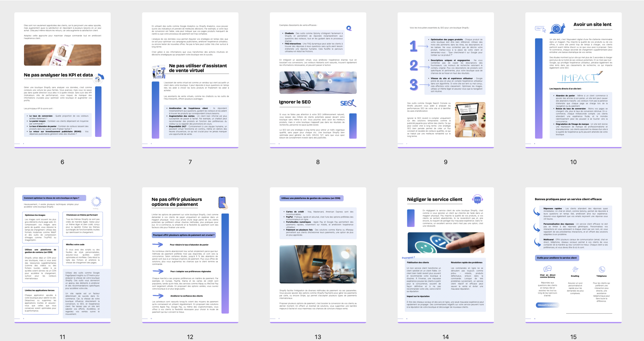Click the arrow beside 'Pour s'adapter aux préférences régionales'
The height and width of the screenshot is (341, 644).
158,271
